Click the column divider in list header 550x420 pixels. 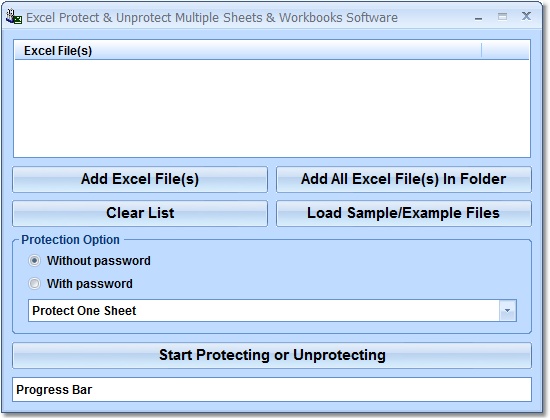coord(482,51)
